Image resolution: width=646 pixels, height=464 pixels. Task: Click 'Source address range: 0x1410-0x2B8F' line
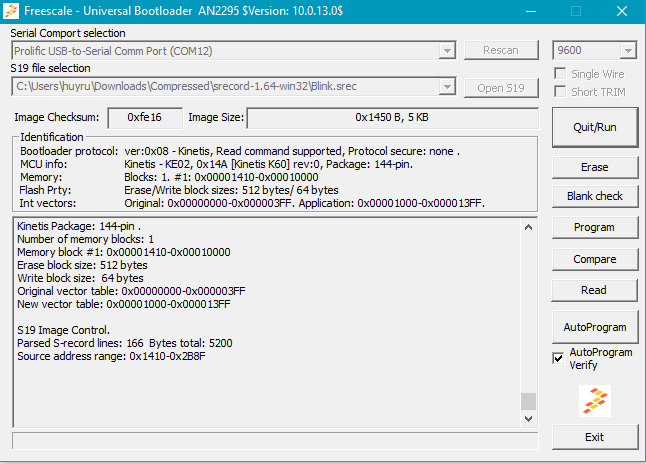(x=111, y=356)
